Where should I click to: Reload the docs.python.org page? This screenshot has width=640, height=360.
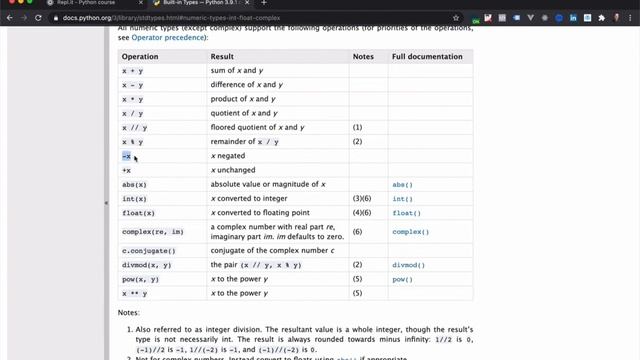click(x=38, y=18)
